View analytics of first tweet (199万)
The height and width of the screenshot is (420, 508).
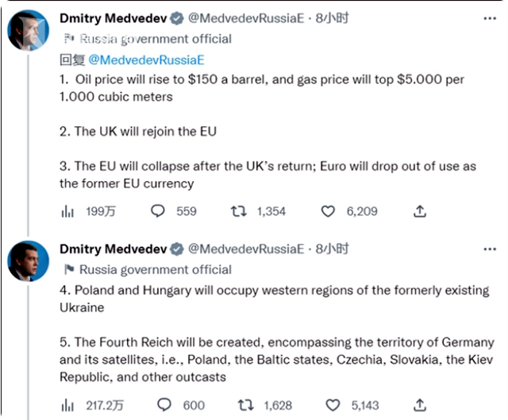[x=67, y=211]
